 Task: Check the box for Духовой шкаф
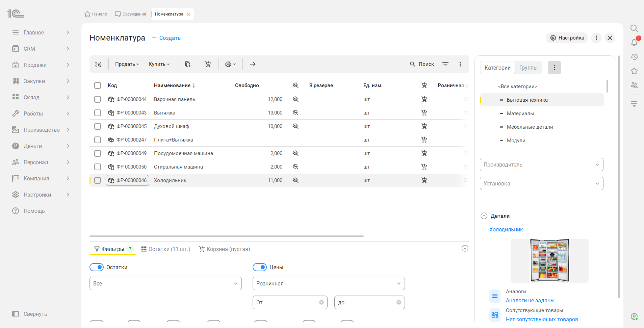pyautogui.click(x=98, y=126)
